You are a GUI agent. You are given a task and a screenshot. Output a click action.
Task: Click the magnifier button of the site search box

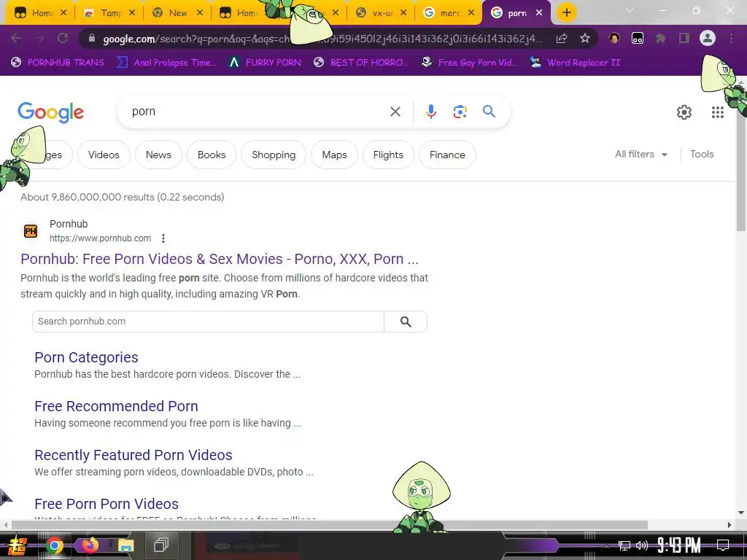pyautogui.click(x=406, y=322)
